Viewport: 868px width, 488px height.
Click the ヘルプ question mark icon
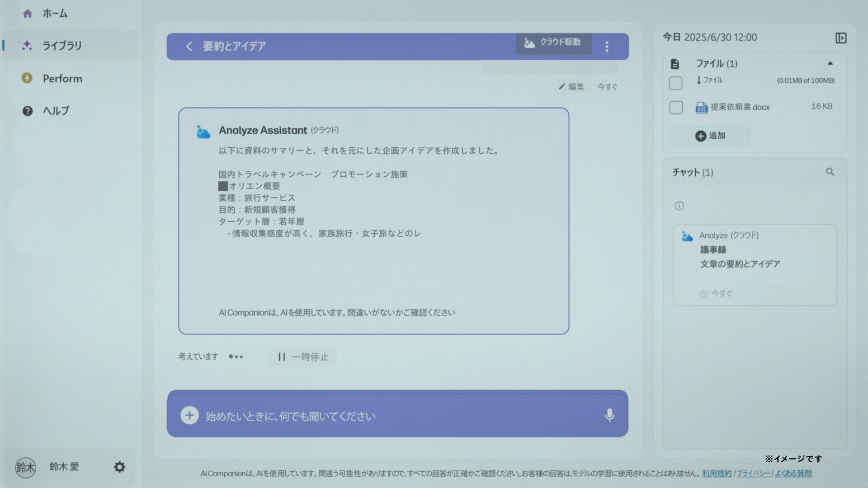point(28,111)
